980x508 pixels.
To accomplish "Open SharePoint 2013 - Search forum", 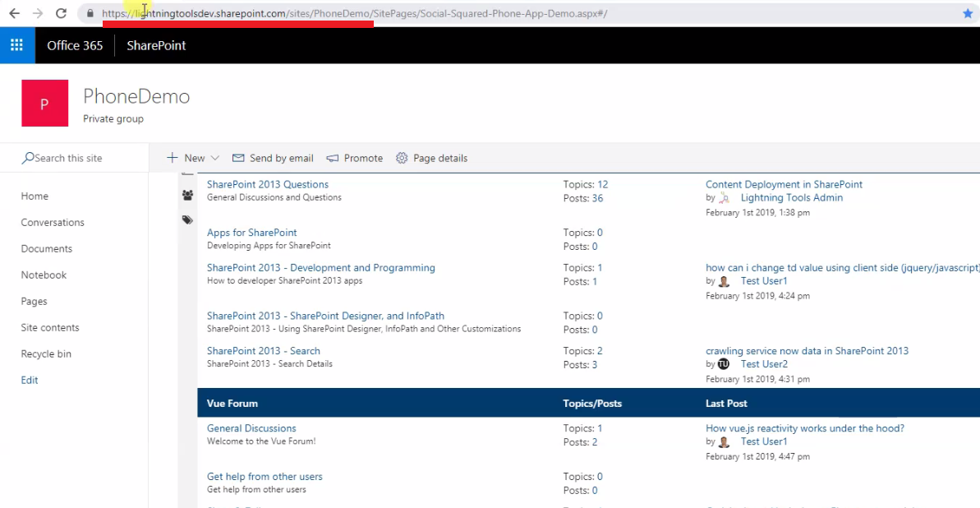I will coord(263,351).
